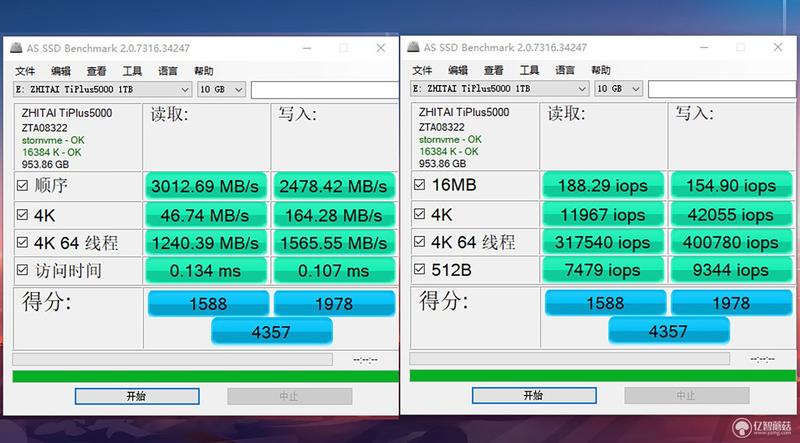Open 文件 menu in right benchmark window

coord(422,70)
